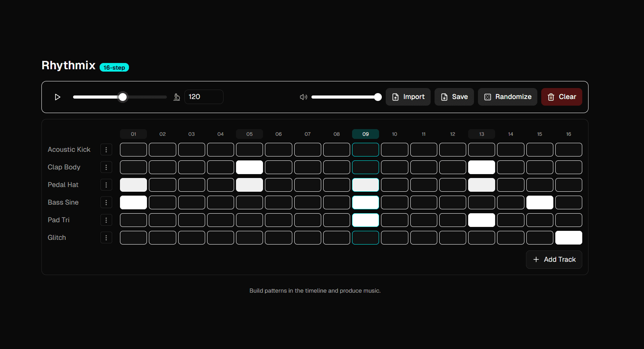Screen dimensions: 644x349
Task: Disable Bass Sine step 01
Action: (x=133, y=202)
